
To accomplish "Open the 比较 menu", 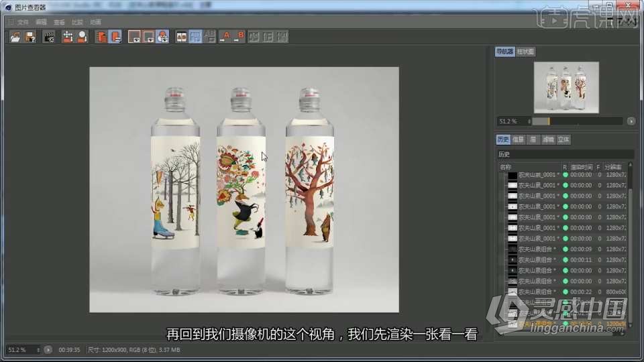I will pos(77,22).
